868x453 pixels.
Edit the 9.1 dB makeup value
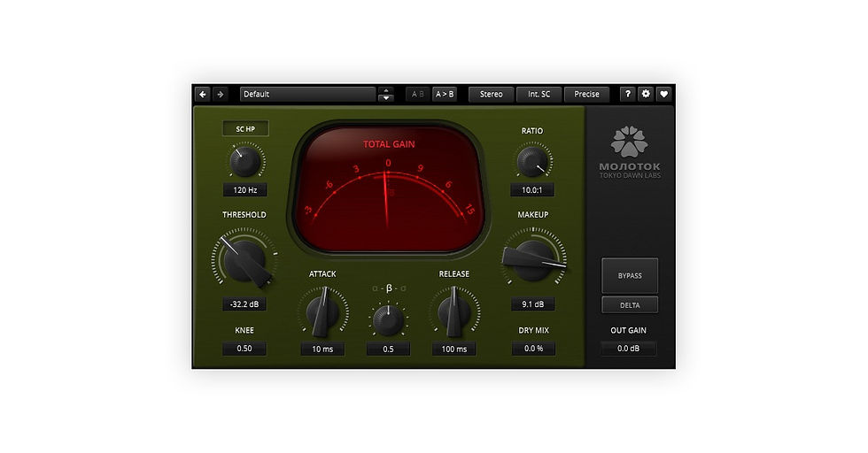[x=532, y=304]
